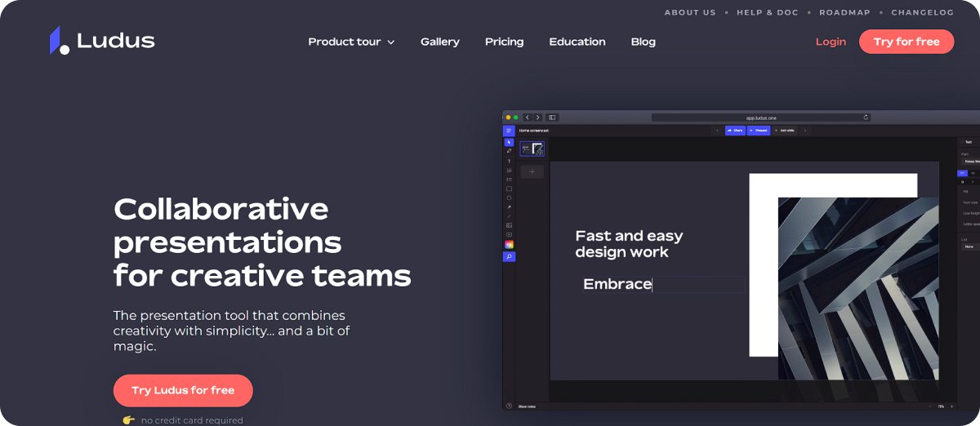The width and height of the screenshot is (980, 426).
Task: Click the active left text alignment button
Action: click(x=962, y=173)
